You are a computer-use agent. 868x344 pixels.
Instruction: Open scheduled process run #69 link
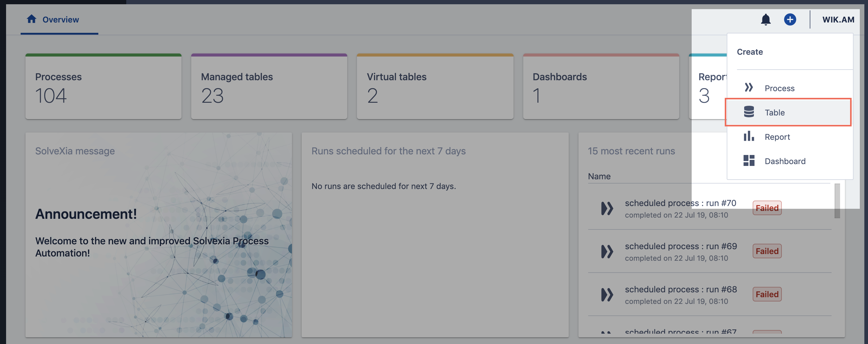[680, 246]
